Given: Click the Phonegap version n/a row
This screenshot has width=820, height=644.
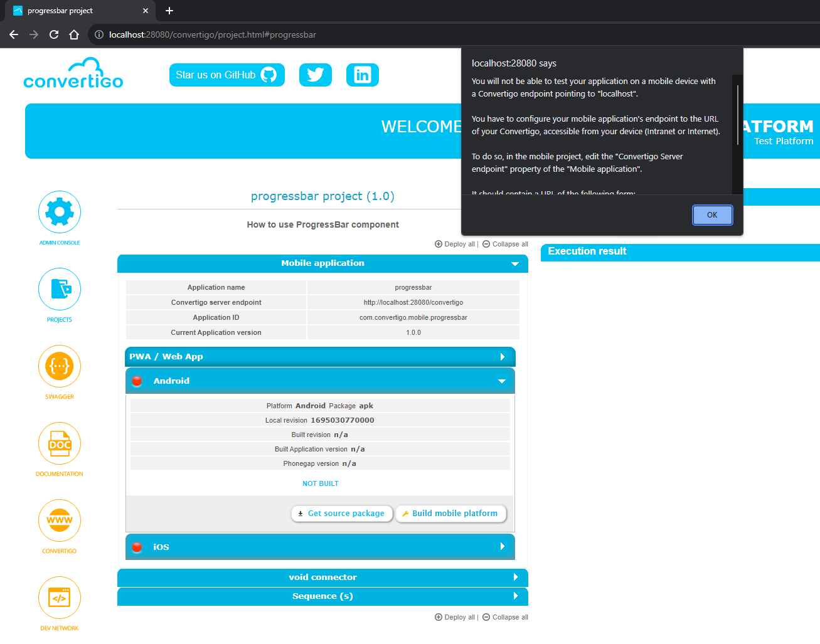Looking at the screenshot, I should click(x=320, y=463).
